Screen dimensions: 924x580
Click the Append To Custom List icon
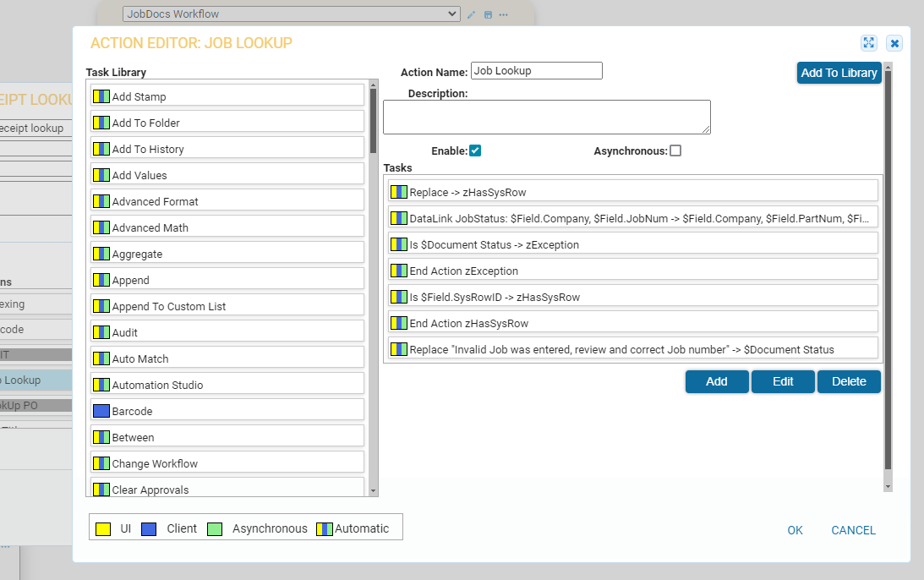pos(101,306)
